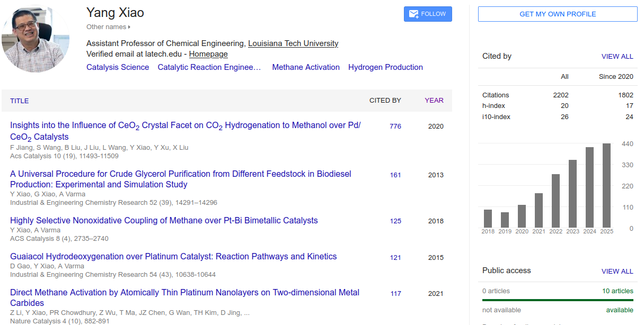
Task: Open the Louisiana Tech University link
Action: [293, 43]
